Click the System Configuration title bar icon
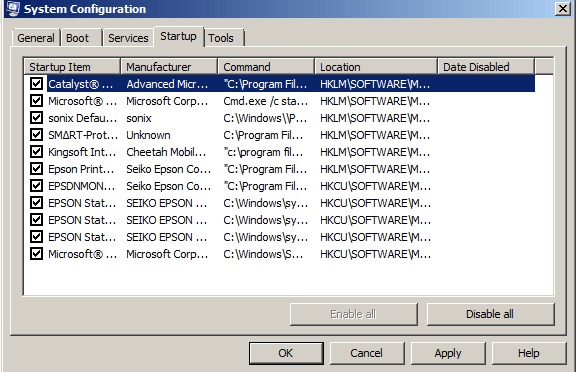The image size is (576, 372). click(x=12, y=9)
